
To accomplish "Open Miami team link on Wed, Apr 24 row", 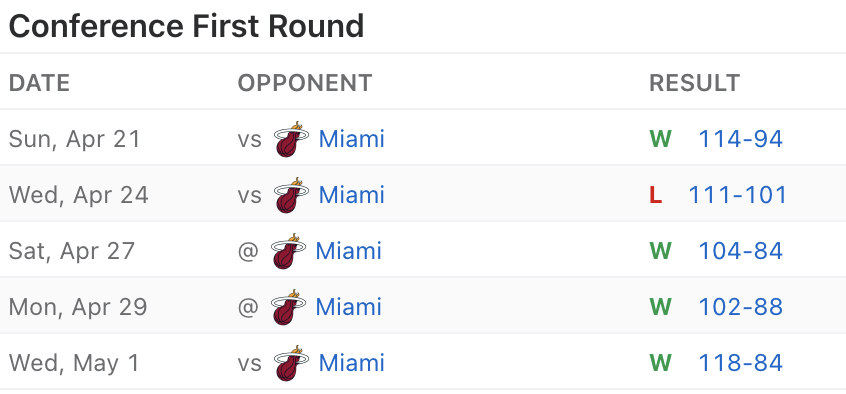I will pos(352,195).
